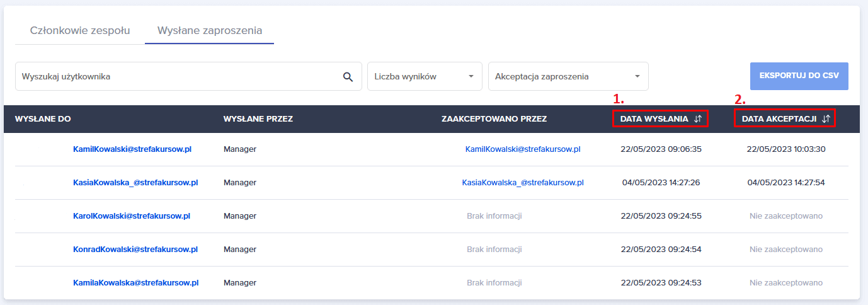The image size is (868, 305).
Task: Click the search magnifier icon
Action: (348, 77)
